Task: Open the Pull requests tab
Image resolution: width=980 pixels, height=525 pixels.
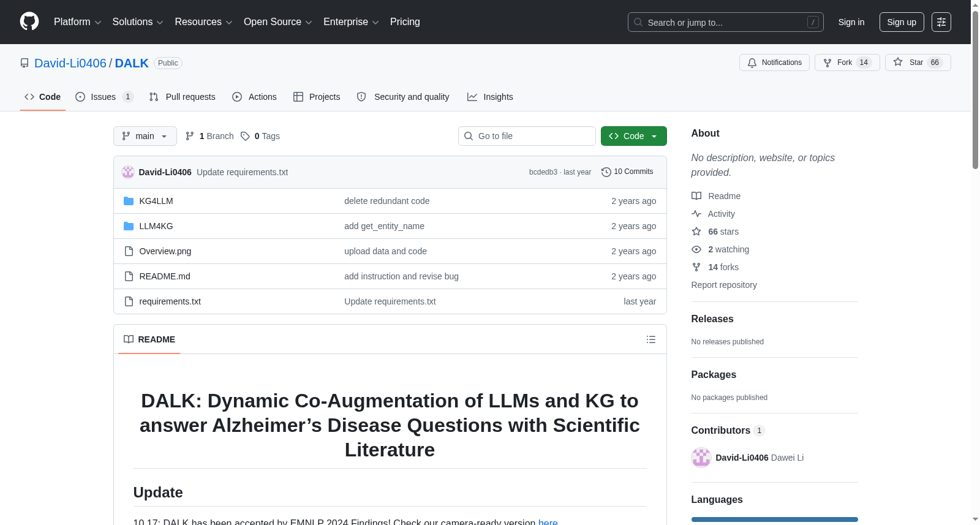Action: (183, 97)
